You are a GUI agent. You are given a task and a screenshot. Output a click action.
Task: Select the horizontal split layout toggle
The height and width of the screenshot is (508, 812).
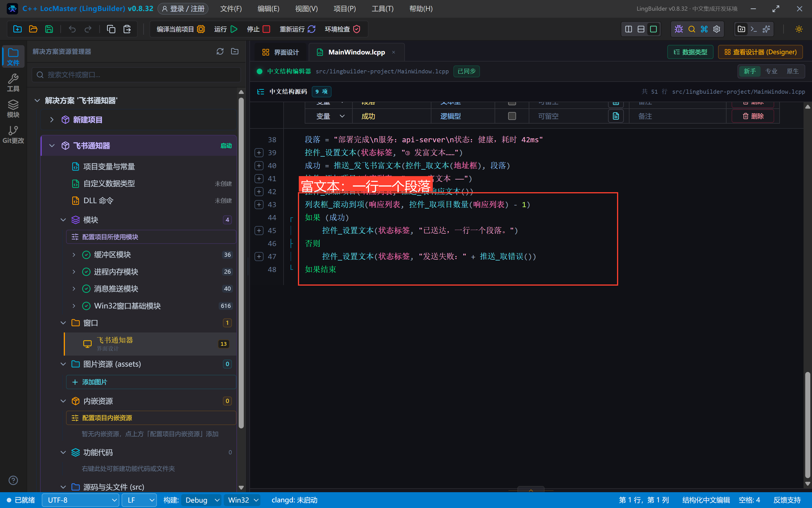pyautogui.click(x=641, y=29)
